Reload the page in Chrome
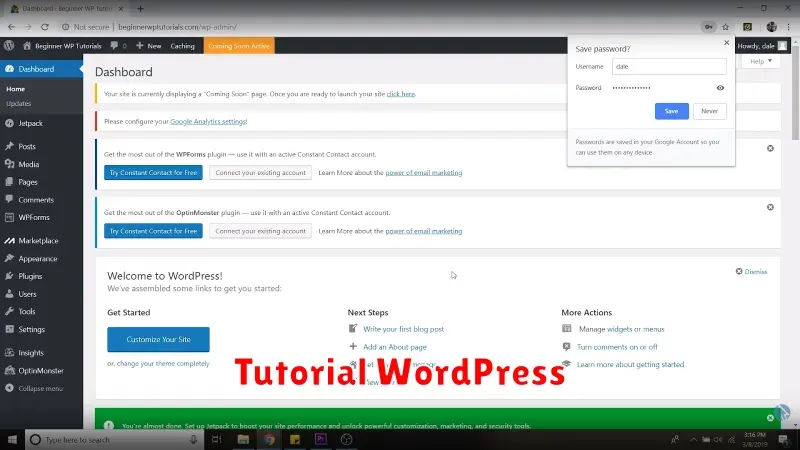Screen dimensions: 800x450 (x=45, y=27)
